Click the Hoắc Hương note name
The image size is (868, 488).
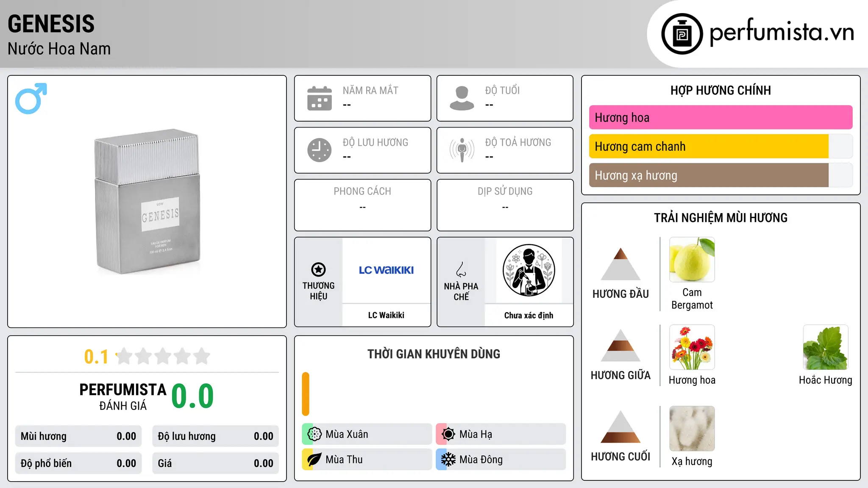pyautogui.click(x=826, y=380)
